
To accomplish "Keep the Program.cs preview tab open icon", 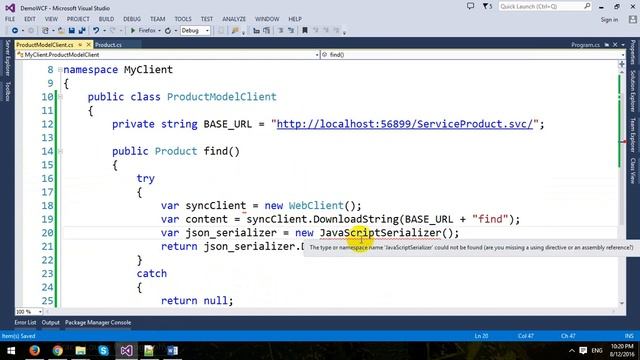I will point(607,44).
